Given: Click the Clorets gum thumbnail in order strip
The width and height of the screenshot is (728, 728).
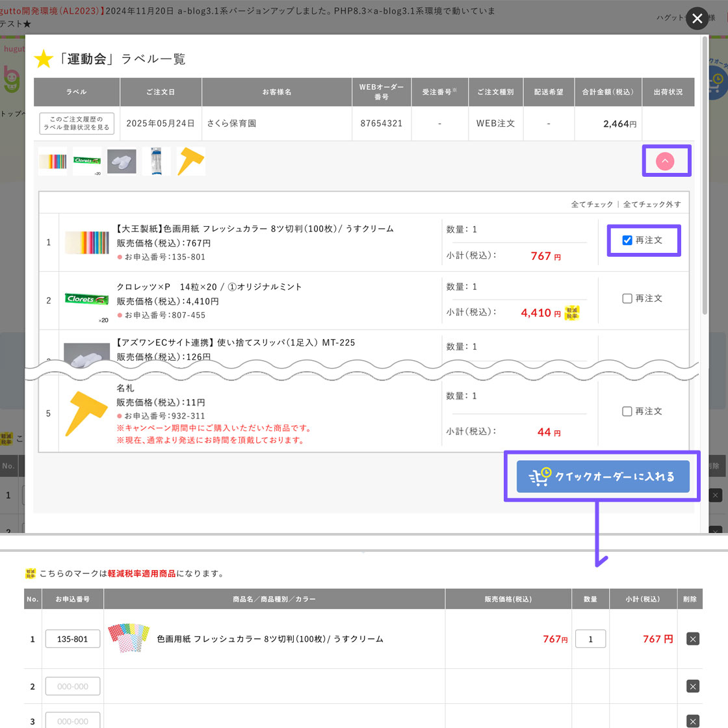Looking at the screenshot, I should [x=87, y=161].
